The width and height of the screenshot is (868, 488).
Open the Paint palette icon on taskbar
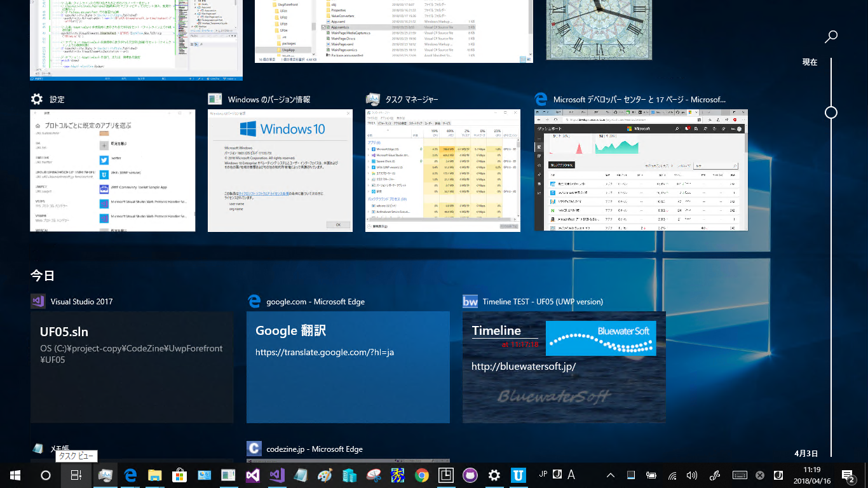325,475
